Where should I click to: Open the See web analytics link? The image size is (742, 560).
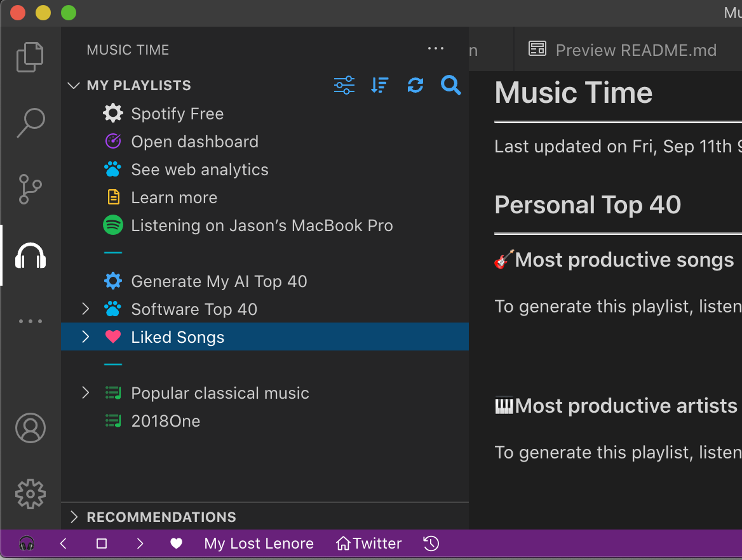tap(199, 170)
